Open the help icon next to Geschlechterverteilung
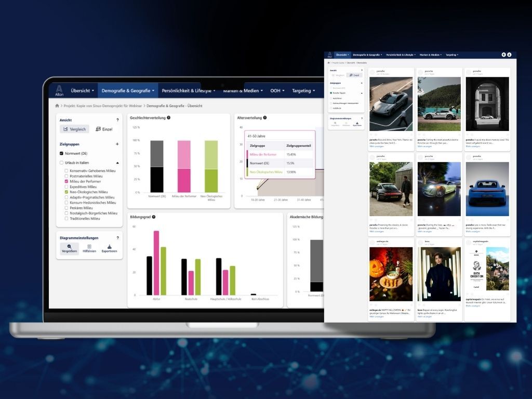532x399 pixels. (169, 118)
